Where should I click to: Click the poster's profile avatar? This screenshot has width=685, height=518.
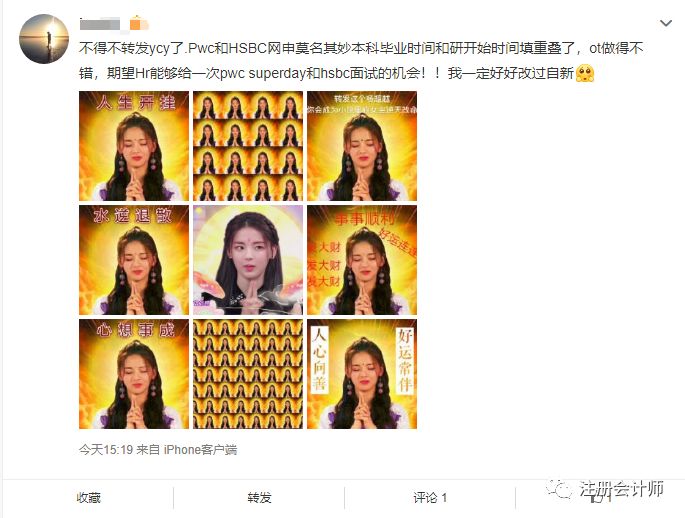tap(44, 39)
